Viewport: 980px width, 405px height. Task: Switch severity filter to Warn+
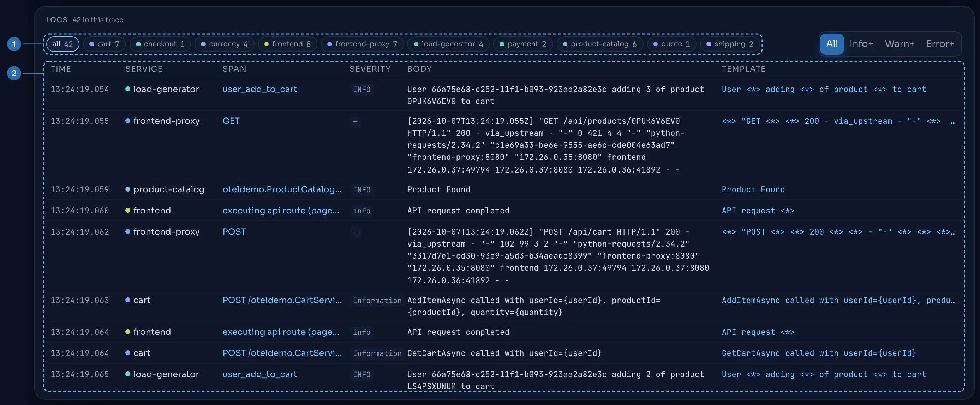[900, 44]
